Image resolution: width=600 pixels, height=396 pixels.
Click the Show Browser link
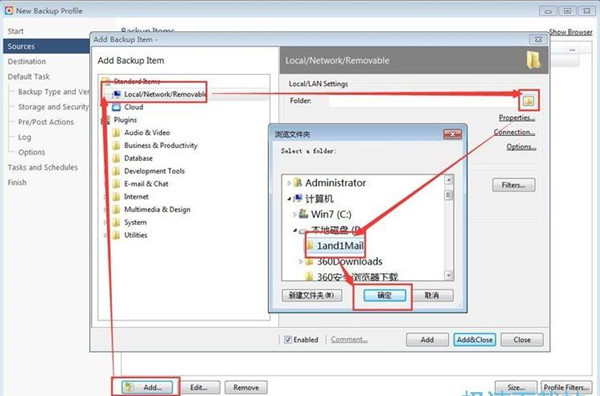click(571, 32)
